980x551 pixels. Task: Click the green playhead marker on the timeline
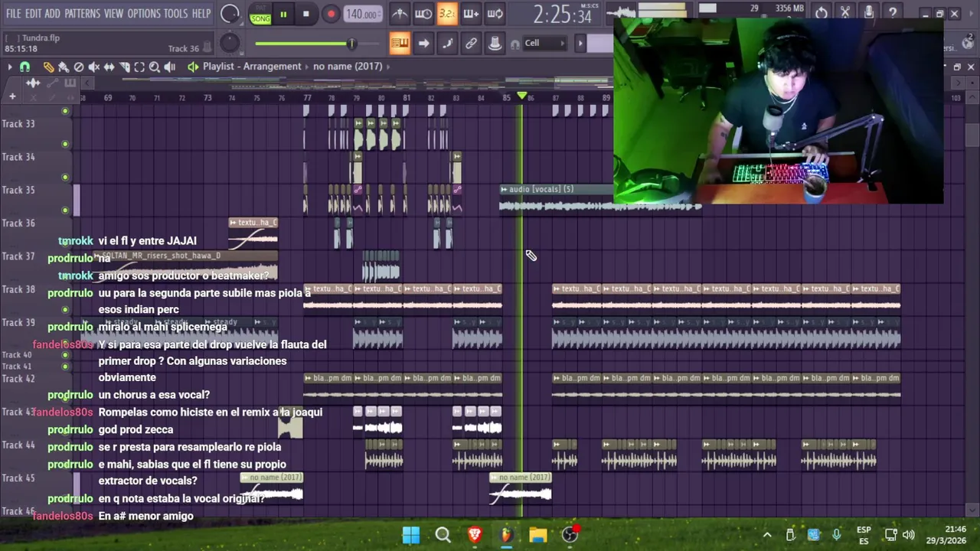[522, 96]
